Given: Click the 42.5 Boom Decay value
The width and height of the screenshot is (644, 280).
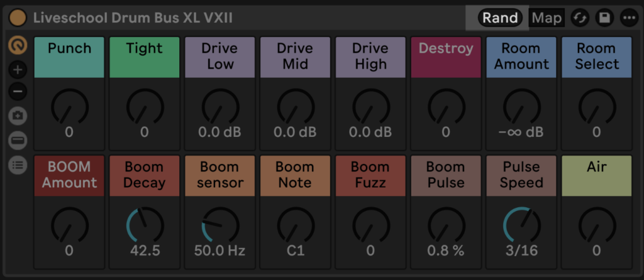Looking at the screenshot, I should click(145, 251).
